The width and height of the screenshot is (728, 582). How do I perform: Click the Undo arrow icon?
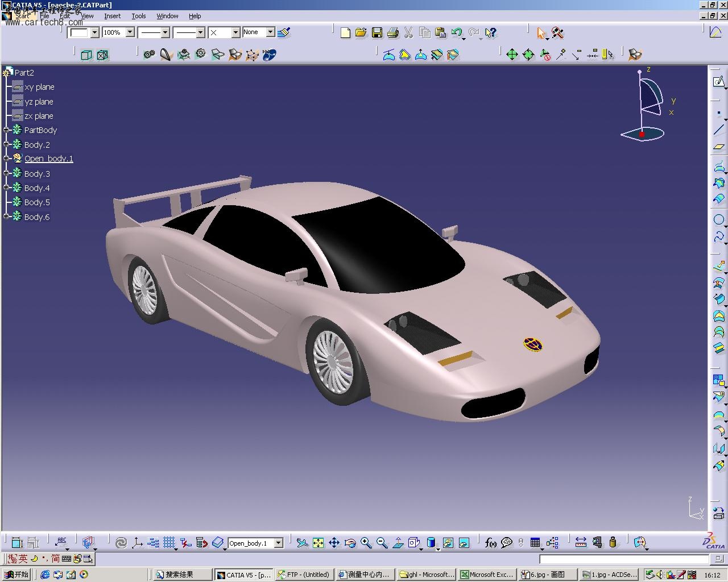[x=456, y=33]
